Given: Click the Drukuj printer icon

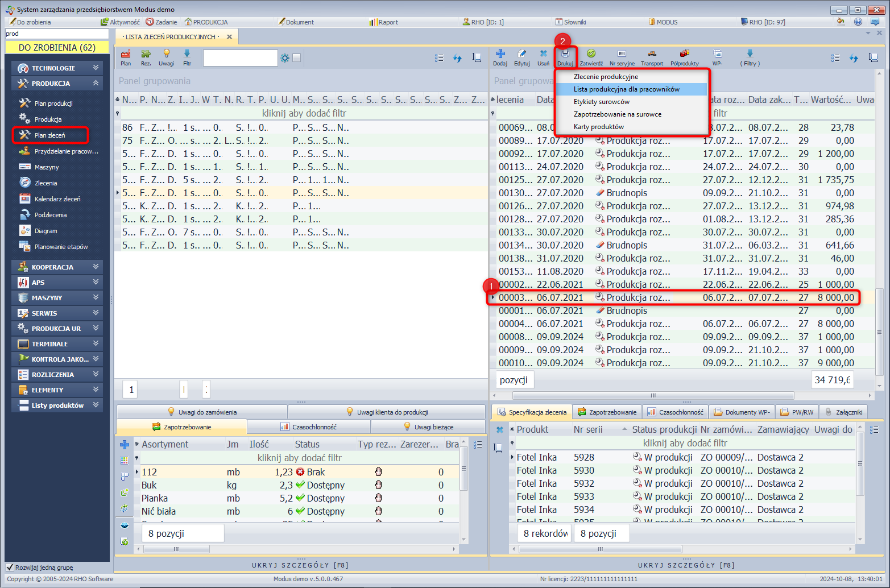Looking at the screenshot, I should pyautogui.click(x=565, y=54).
